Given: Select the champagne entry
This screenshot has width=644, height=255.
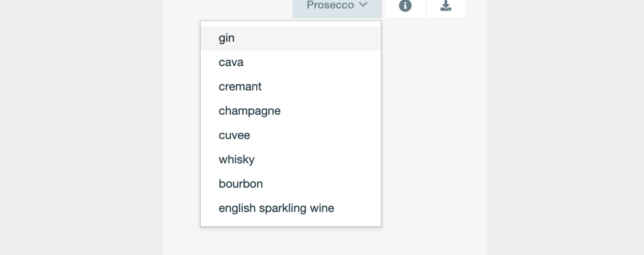Looking at the screenshot, I should pyautogui.click(x=249, y=111).
